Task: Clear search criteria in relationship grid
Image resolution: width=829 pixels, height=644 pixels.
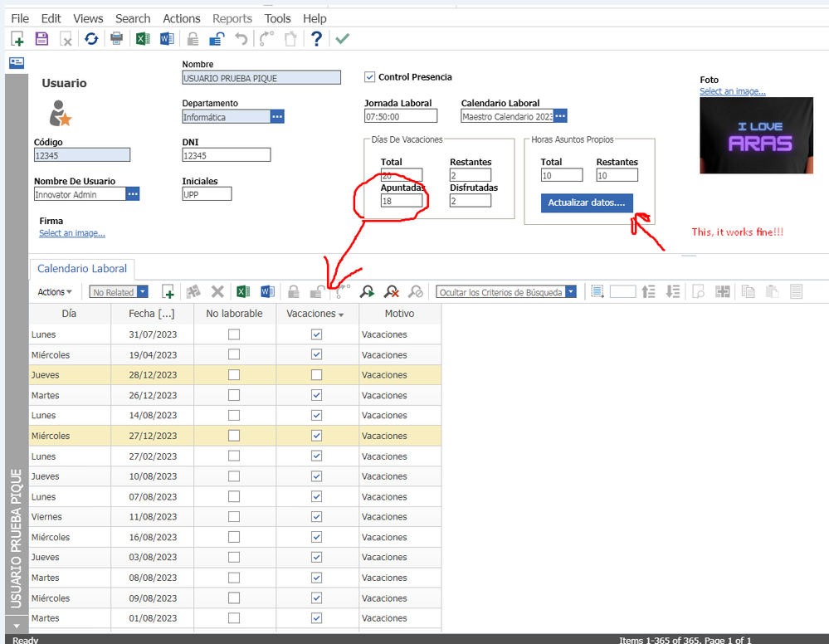Action: 392,292
